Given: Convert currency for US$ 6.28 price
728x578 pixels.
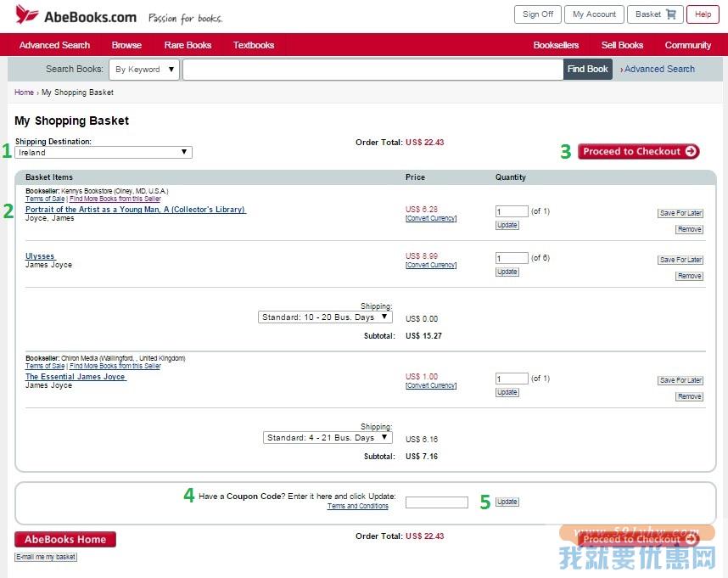Looking at the screenshot, I should 431,218.
